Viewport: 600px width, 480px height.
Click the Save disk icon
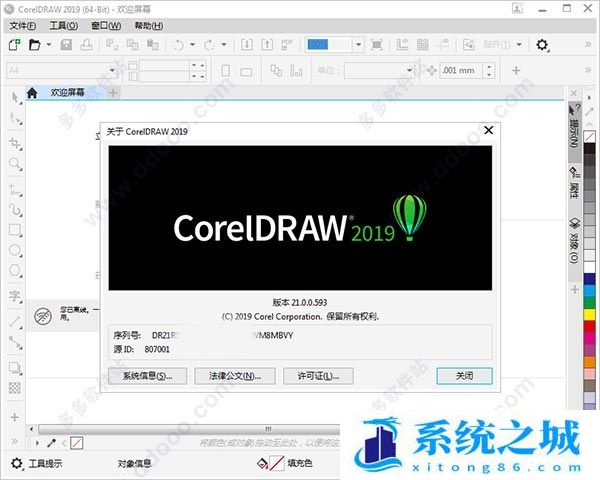[x=66, y=45]
